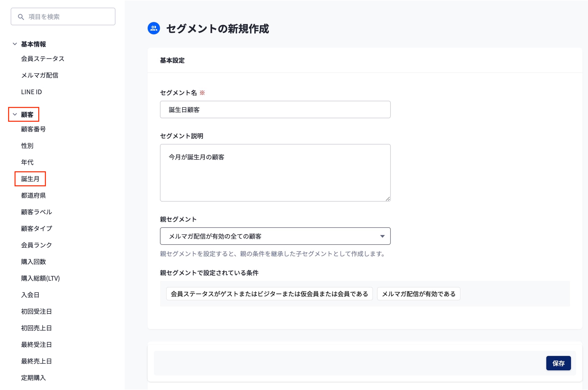
Task: Collapse the 顧客 section chevron
Action: click(15, 114)
